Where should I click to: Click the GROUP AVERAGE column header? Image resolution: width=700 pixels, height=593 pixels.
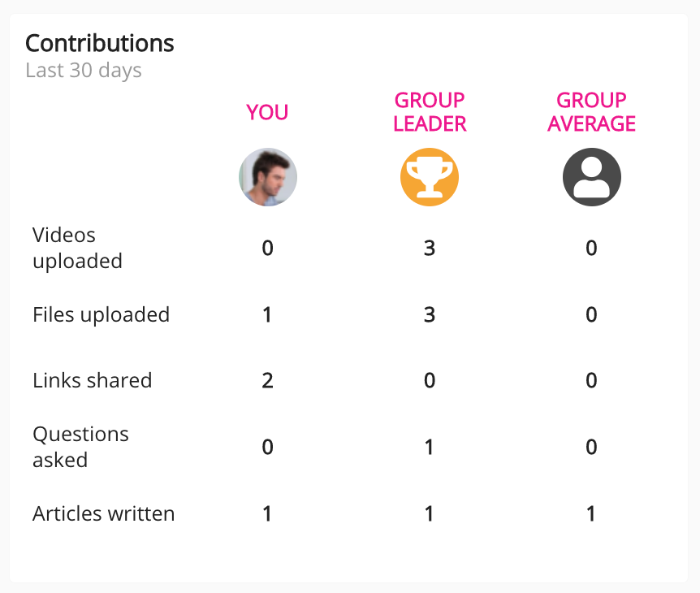[591, 112]
